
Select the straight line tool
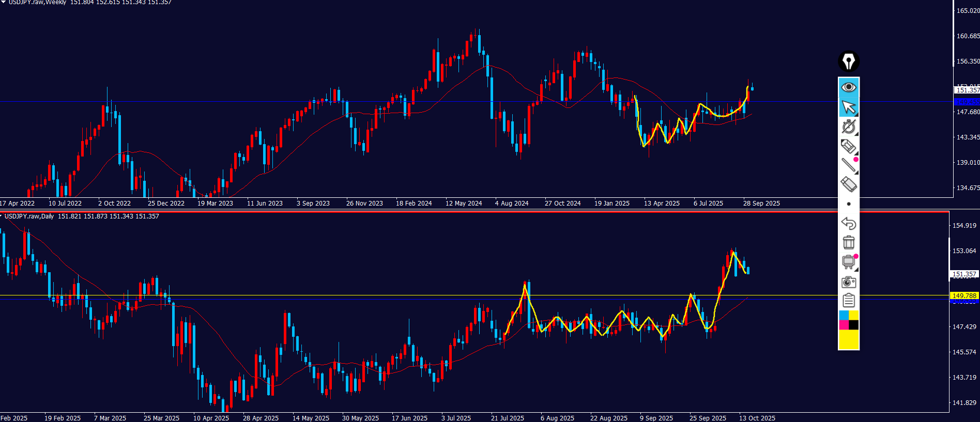(848, 165)
